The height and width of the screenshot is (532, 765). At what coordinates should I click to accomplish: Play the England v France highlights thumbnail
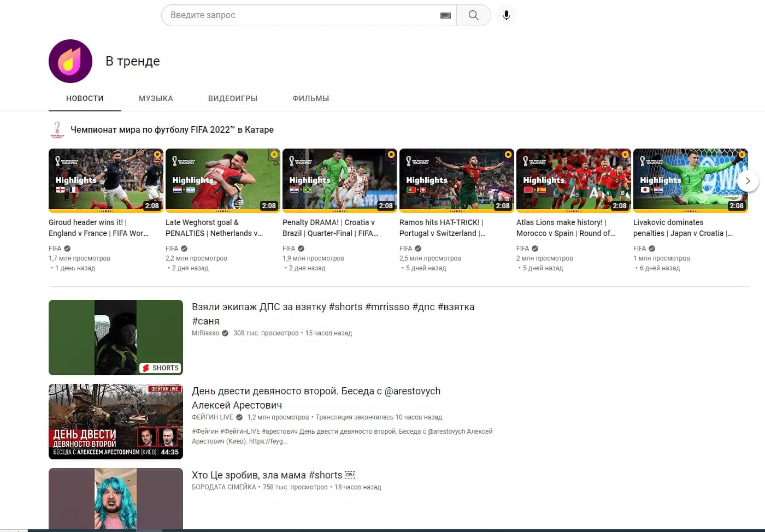[x=106, y=180]
